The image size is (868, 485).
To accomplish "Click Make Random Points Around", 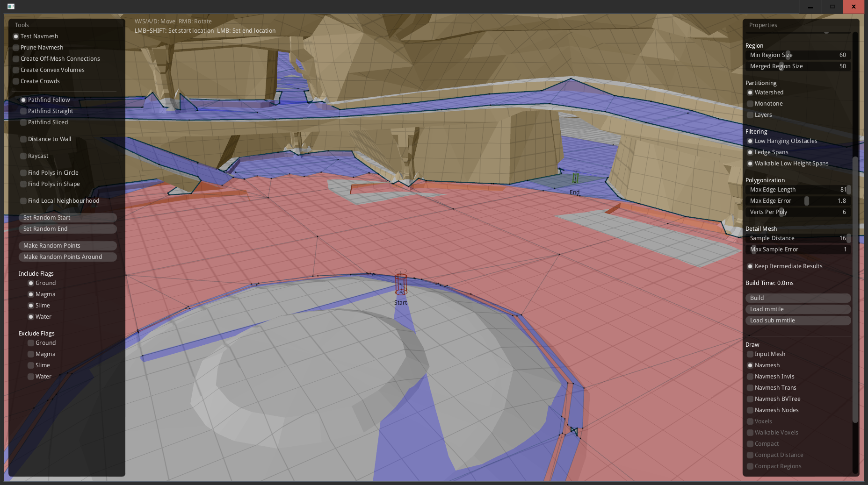I will [x=67, y=257].
